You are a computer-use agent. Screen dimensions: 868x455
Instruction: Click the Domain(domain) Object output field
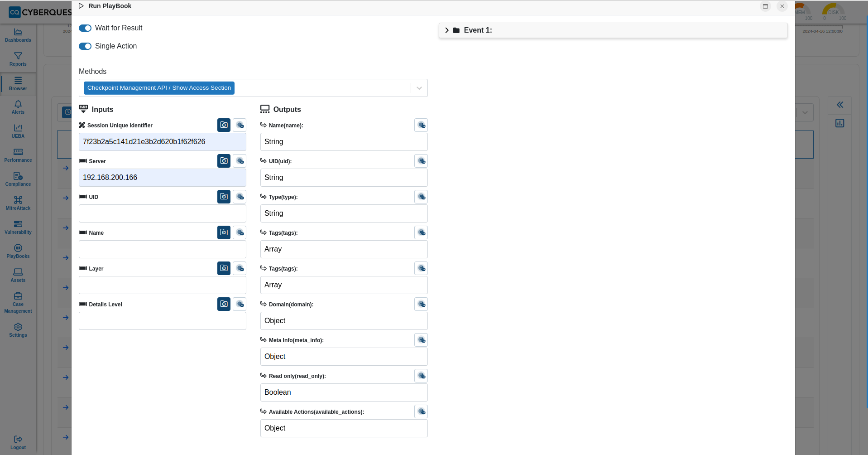[344, 321]
